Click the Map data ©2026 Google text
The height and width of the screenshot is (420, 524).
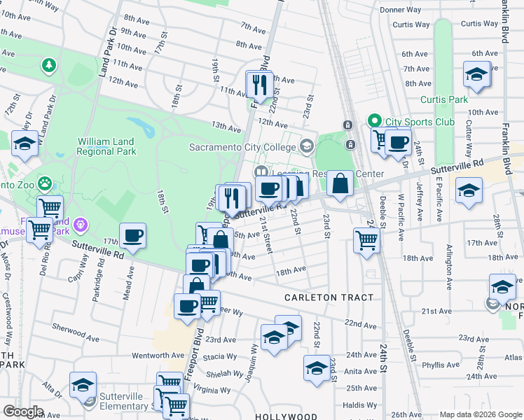point(481,414)
